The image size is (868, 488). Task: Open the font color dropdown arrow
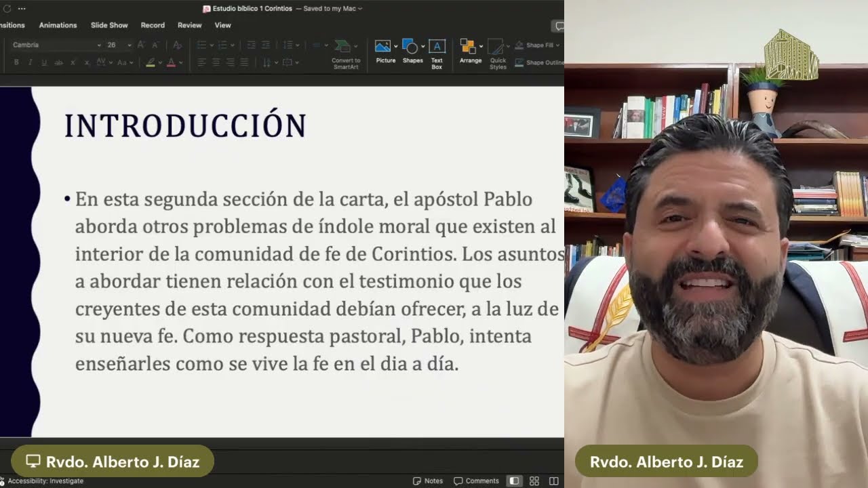pos(181,62)
